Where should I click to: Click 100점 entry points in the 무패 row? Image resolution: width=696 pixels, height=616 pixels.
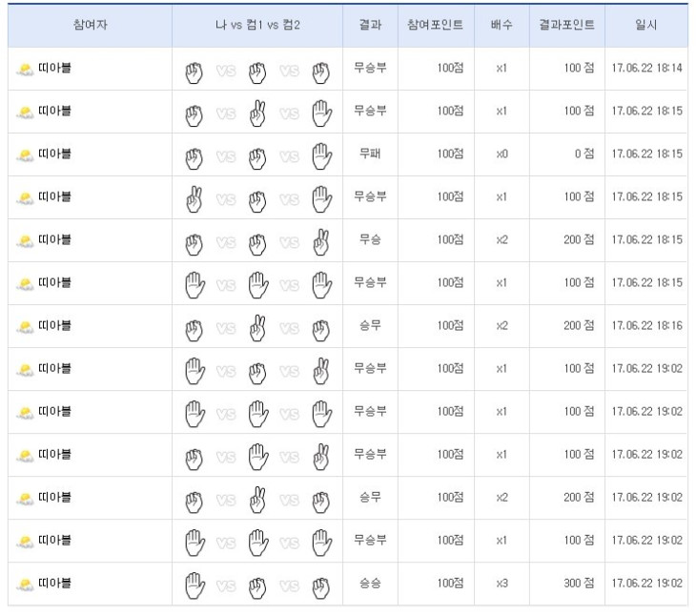(450, 154)
